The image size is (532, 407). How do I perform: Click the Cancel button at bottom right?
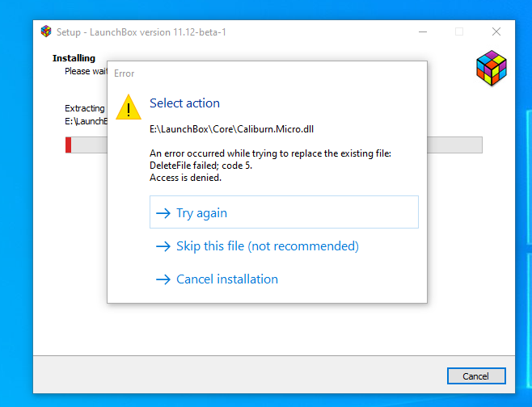pos(476,376)
